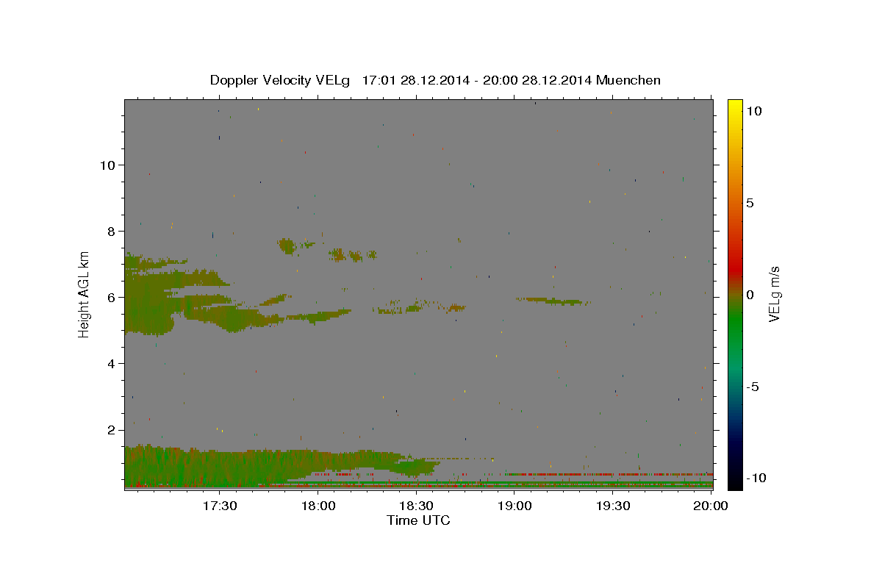The image size is (882, 588).
Task: Click the colorbar label '10' at top
Action: click(x=753, y=111)
